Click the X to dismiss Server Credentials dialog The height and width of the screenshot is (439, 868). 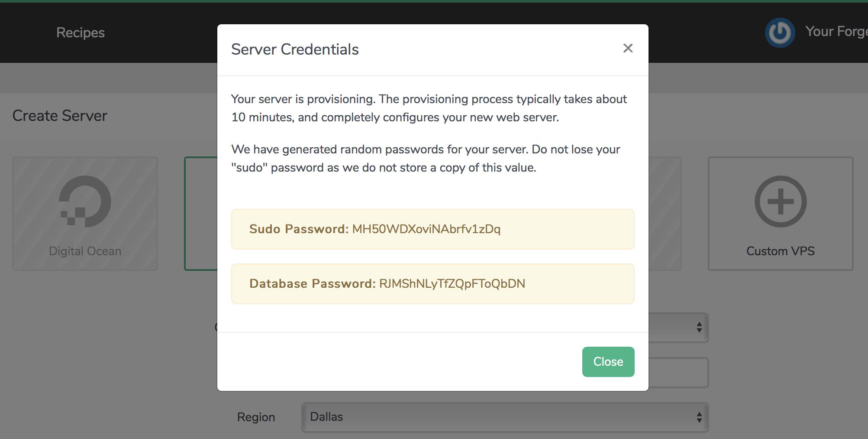(628, 49)
